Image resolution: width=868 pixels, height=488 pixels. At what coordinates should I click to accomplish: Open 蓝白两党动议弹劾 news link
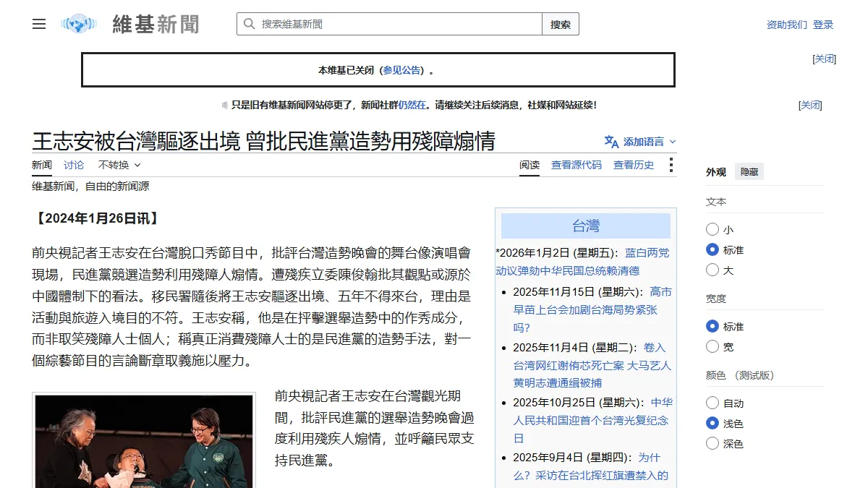click(x=582, y=262)
